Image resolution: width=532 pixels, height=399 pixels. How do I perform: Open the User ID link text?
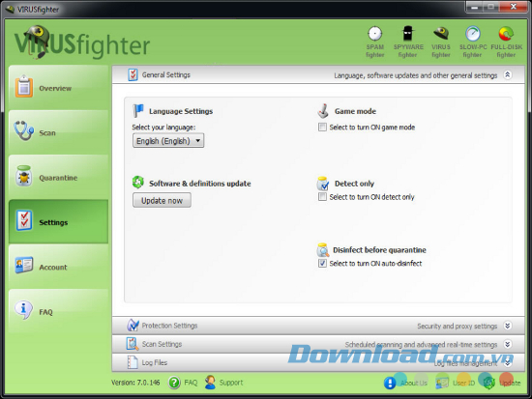[463, 384]
